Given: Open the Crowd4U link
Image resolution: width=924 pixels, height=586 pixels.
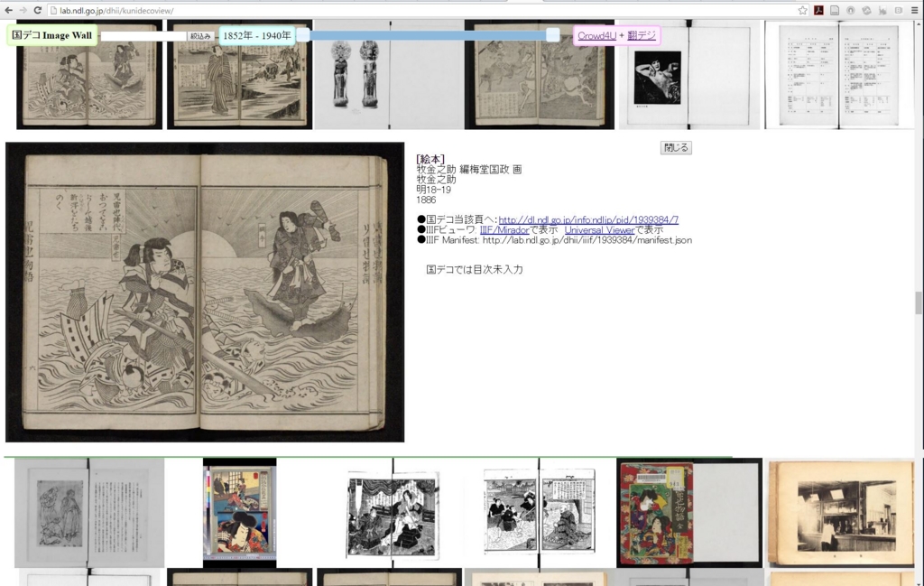Looking at the screenshot, I should [596, 35].
